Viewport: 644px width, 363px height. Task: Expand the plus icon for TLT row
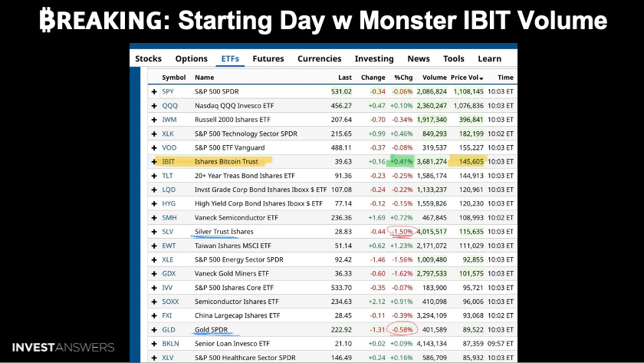coord(154,176)
